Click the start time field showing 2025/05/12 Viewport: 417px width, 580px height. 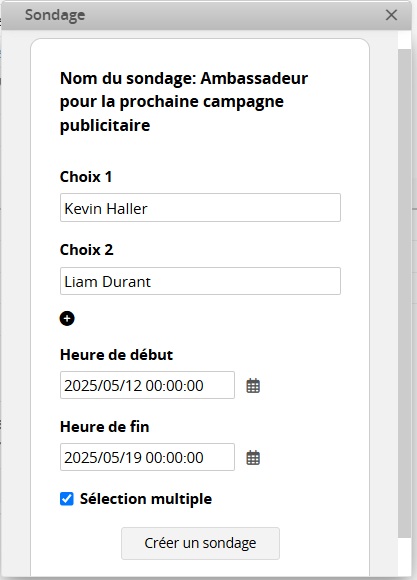(x=147, y=385)
